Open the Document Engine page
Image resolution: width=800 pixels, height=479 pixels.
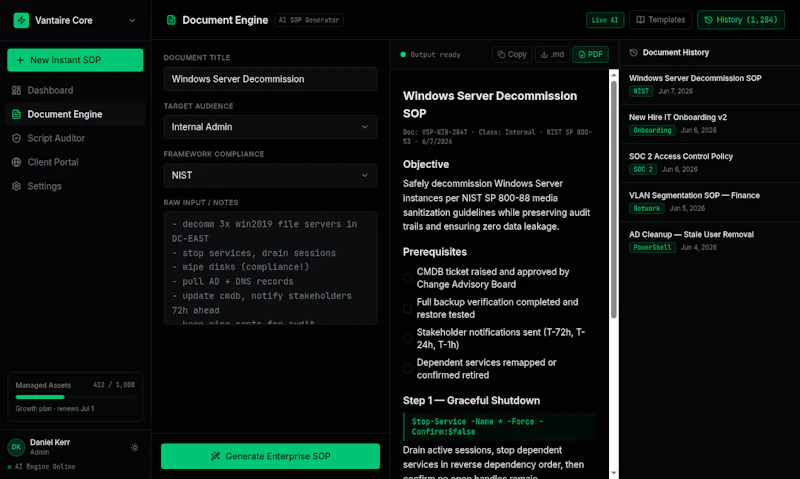click(75, 114)
